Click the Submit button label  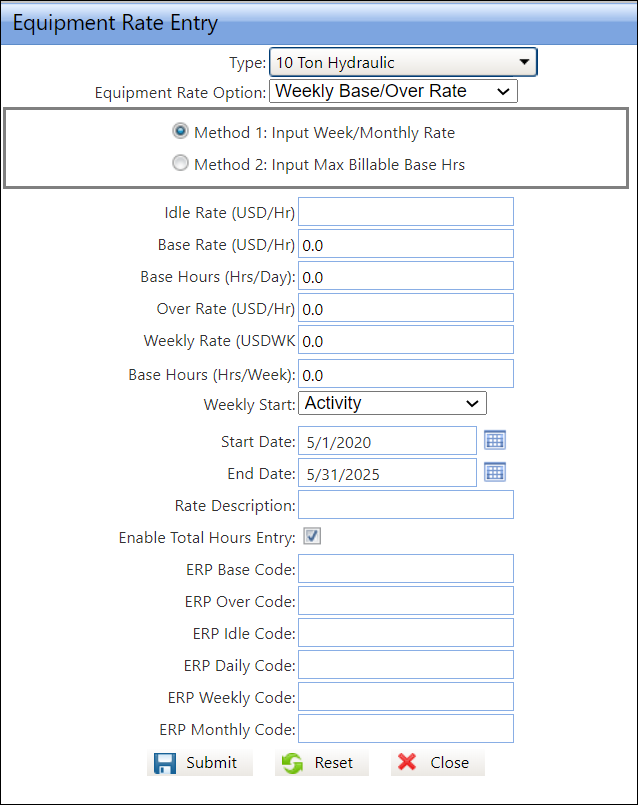(212, 763)
